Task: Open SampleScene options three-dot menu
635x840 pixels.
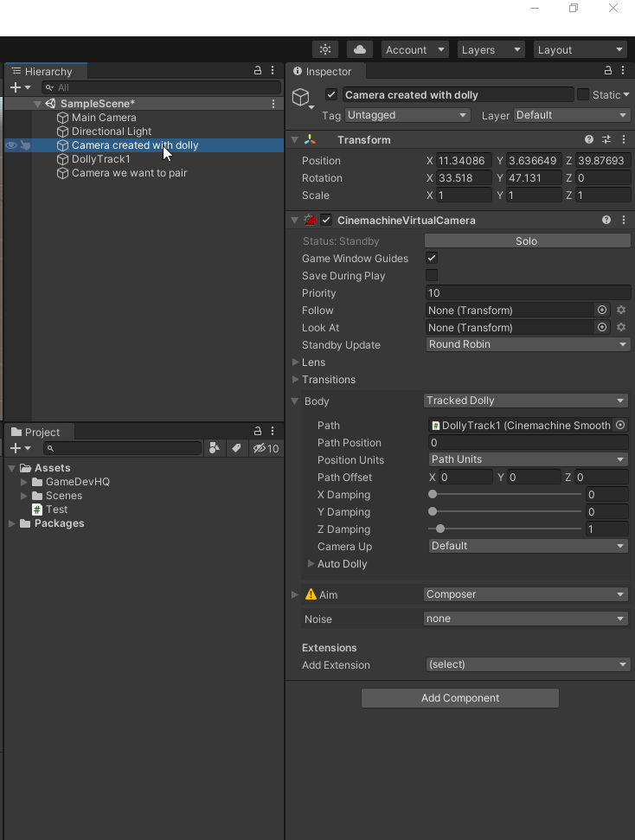Action: (273, 104)
